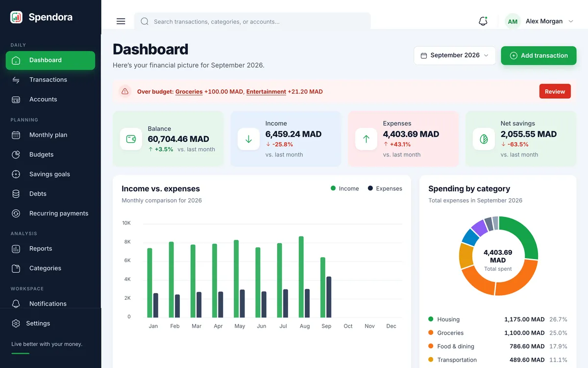Click the Debts coins icon
Viewport: 588px width, 368px height.
coord(16,194)
